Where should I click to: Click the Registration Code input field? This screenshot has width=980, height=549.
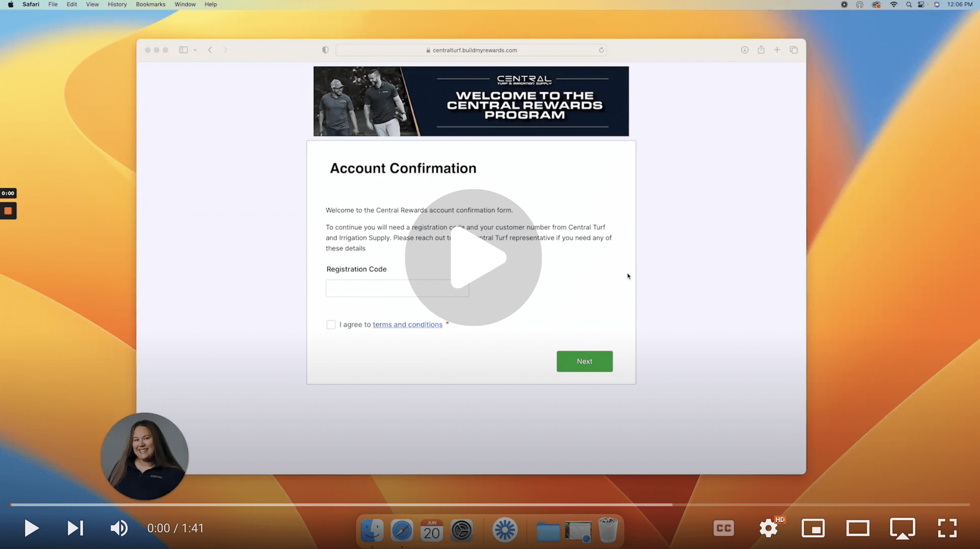point(397,288)
